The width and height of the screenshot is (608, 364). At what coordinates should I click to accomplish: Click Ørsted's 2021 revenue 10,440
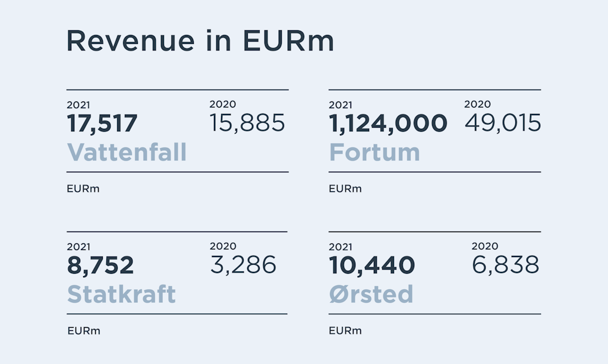(x=371, y=265)
